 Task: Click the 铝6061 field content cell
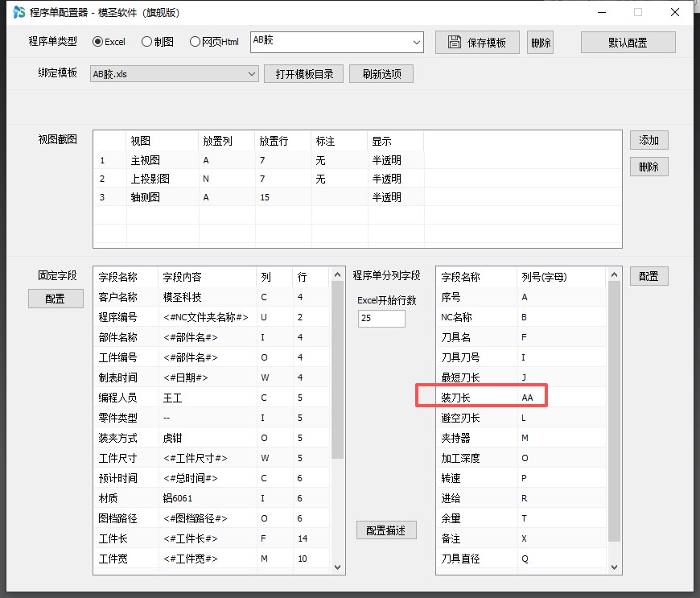pyautogui.click(x=208, y=498)
